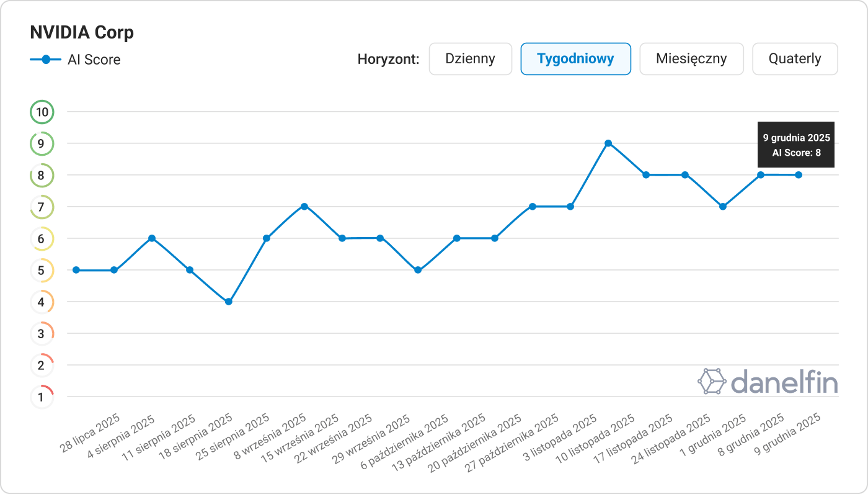Click the score 8 circle icon
The height and width of the screenshot is (494, 868).
click(42, 176)
